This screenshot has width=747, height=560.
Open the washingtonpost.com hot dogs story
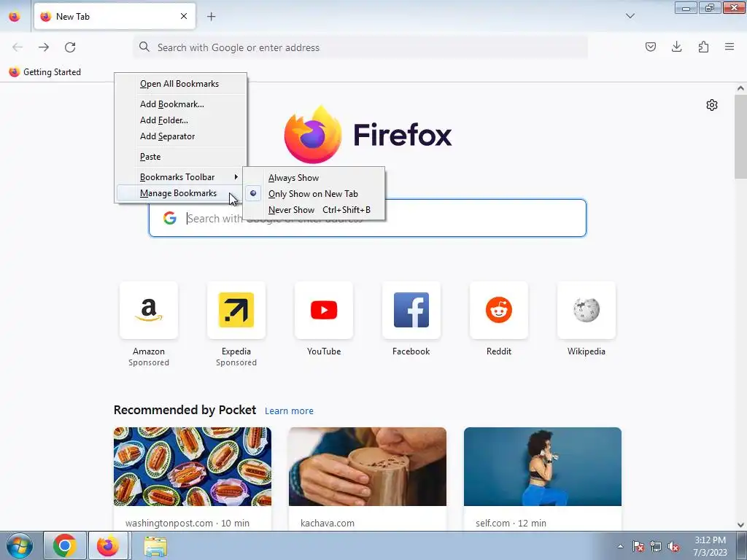coord(193,478)
